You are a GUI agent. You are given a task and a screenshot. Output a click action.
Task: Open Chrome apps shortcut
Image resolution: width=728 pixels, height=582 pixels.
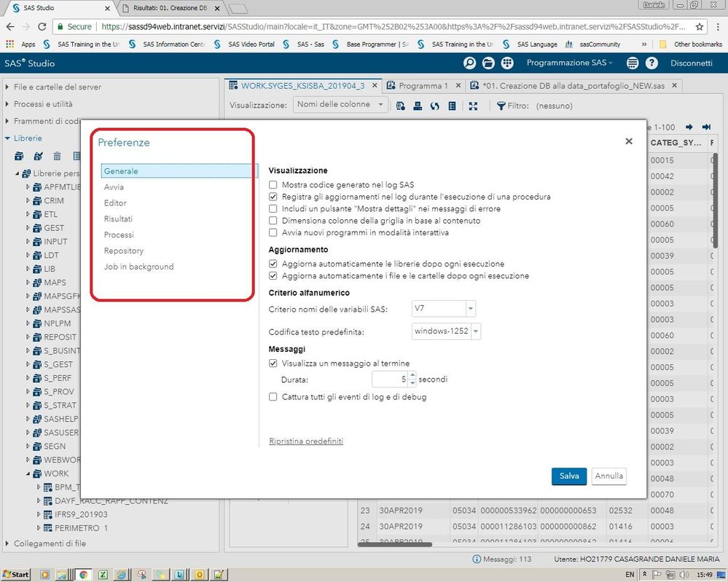click(20, 44)
